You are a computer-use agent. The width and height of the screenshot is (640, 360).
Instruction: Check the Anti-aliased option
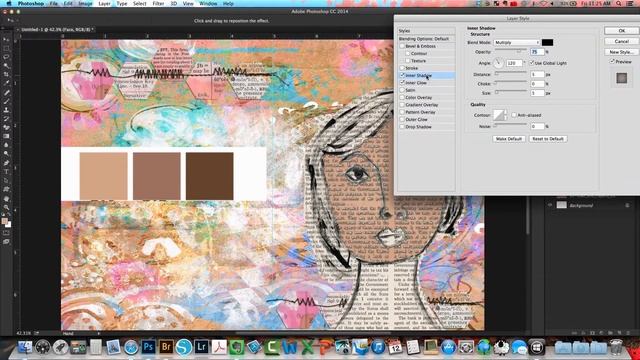coord(514,115)
